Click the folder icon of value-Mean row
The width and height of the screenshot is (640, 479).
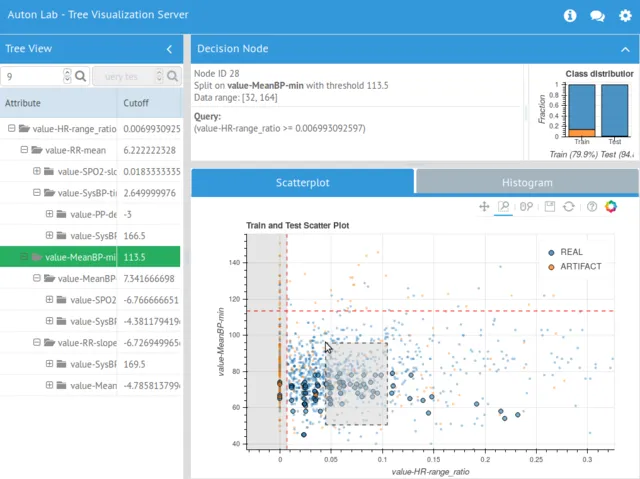(62, 385)
